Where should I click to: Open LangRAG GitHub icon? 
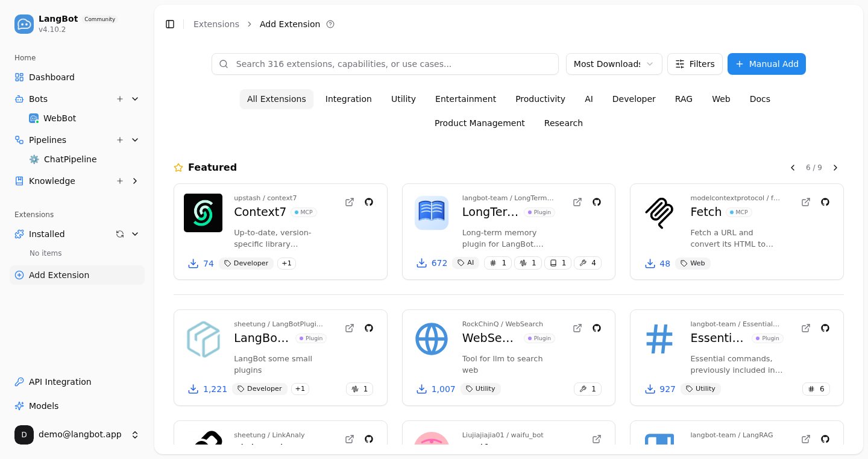pyautogui.click(x=825, y=439)
